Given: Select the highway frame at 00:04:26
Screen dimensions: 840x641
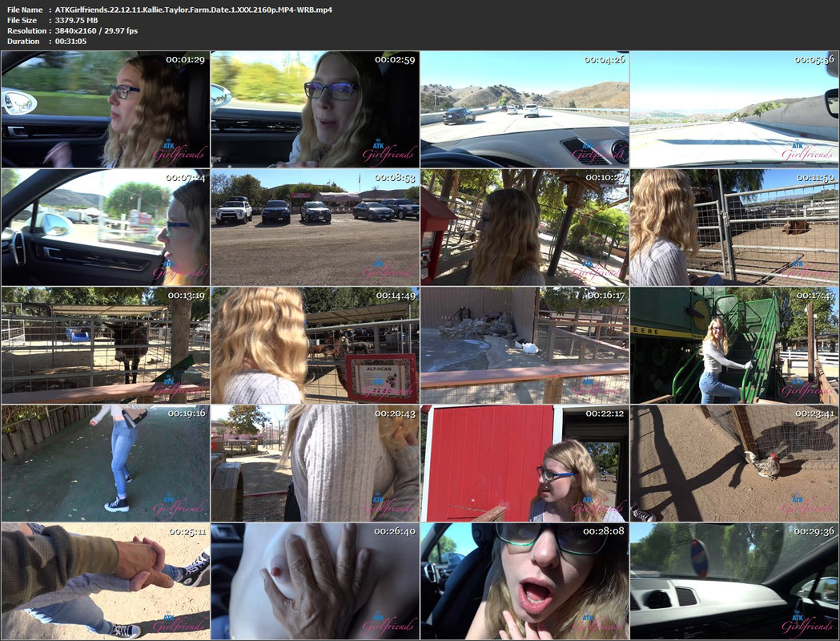Looking at the screenshot, I should [525, 109].
